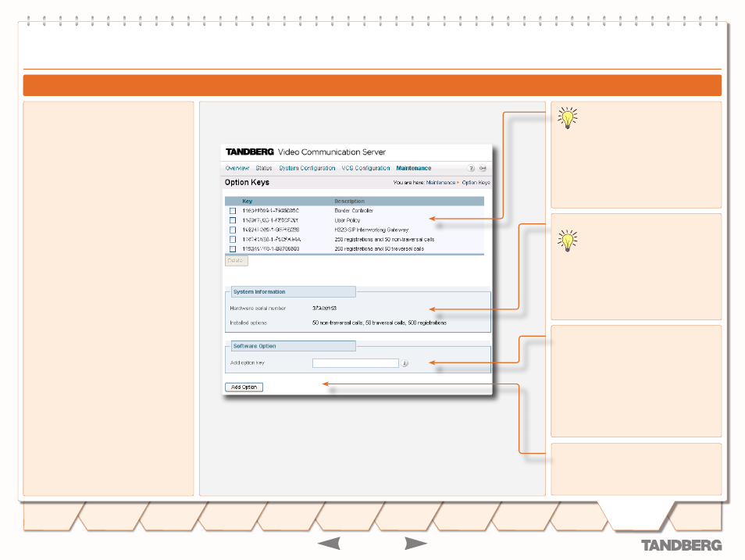Follow the Option Keys breadcrumb link
This screenshot has height=560, width=745.
point(476,183)
